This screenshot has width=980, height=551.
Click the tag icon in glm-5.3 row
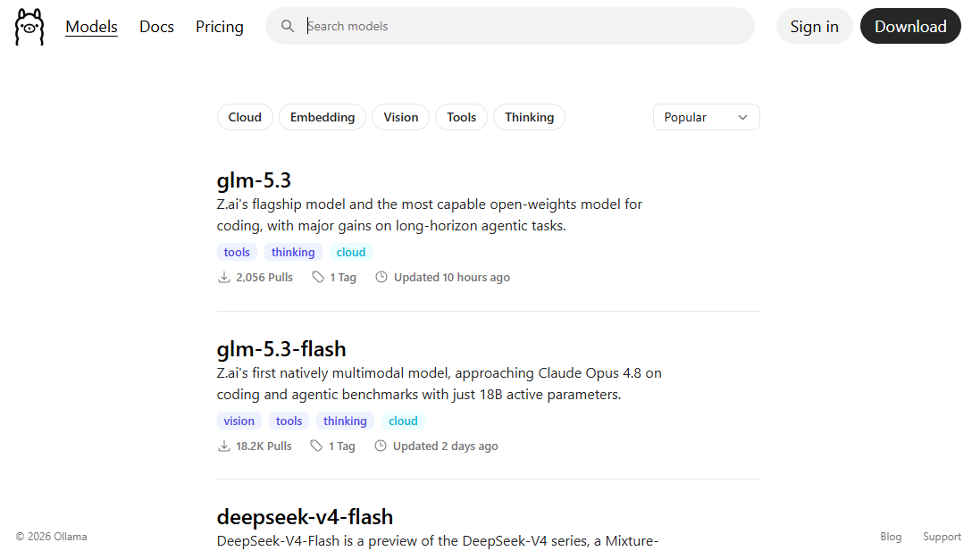click(x=318, y=278)
